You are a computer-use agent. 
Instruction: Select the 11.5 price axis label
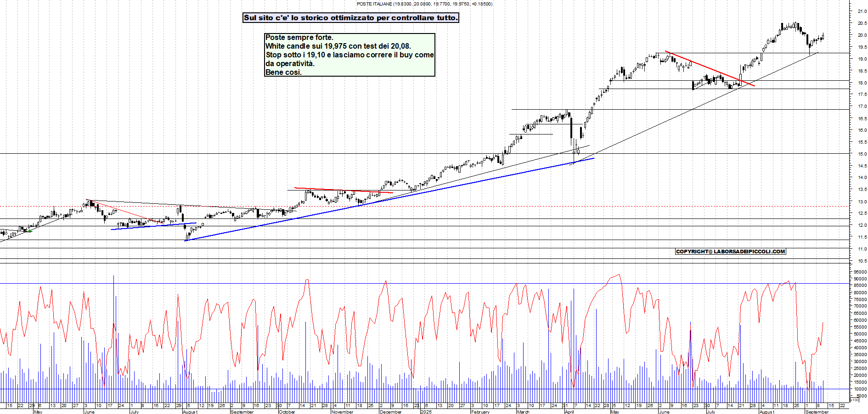[862, 237]
